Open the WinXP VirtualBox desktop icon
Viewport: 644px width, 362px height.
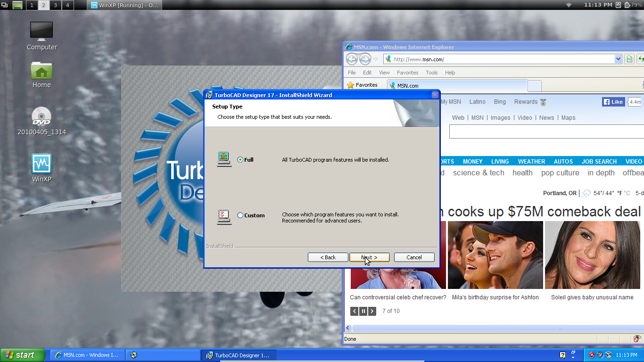pos(41,168)
